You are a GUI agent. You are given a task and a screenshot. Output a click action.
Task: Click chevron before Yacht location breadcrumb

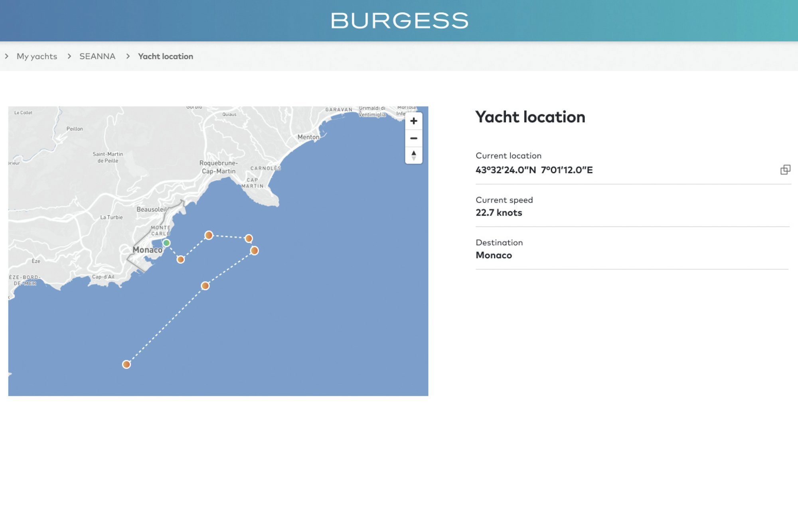coord(128,56)
